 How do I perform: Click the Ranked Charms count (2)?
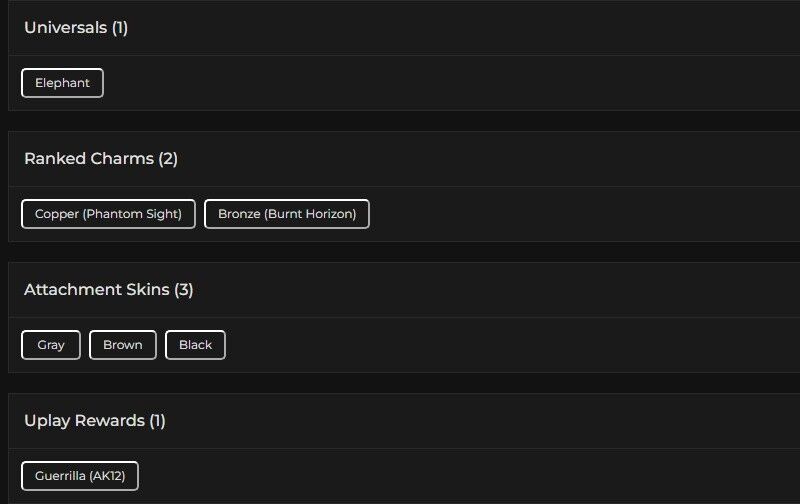click(x=168, y=159)
